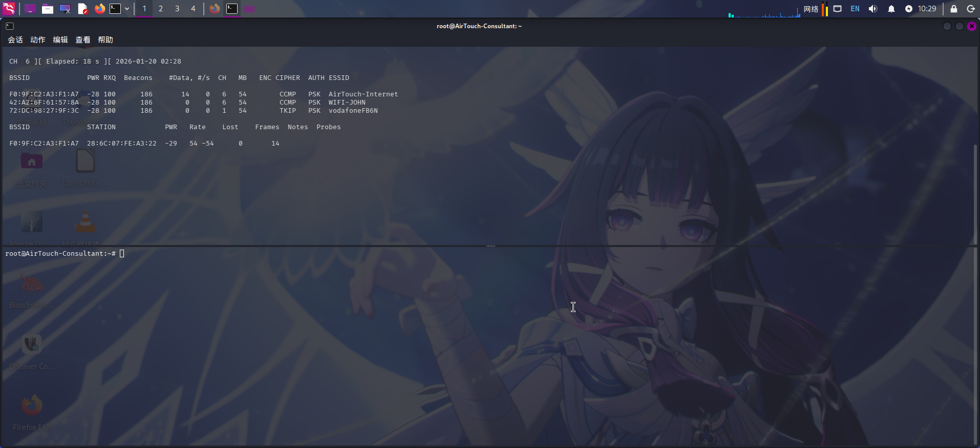
Task: Select the Firefox window in taskbar
Action: click(x=215, y=9)
